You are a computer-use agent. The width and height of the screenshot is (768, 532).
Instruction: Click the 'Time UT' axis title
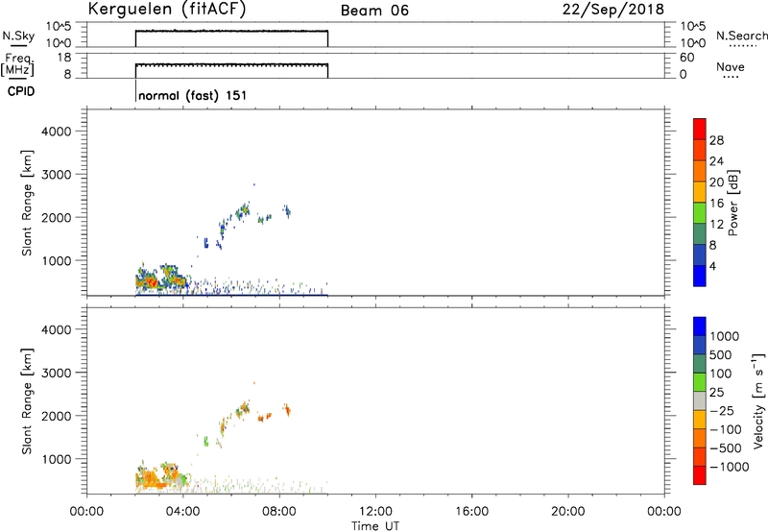[375, 526]
